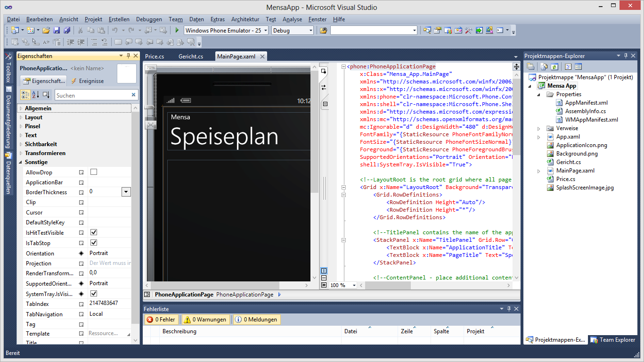Open the Toolbox side tab
The height and width of the screenshot is (362, 644).
(8, 67)
